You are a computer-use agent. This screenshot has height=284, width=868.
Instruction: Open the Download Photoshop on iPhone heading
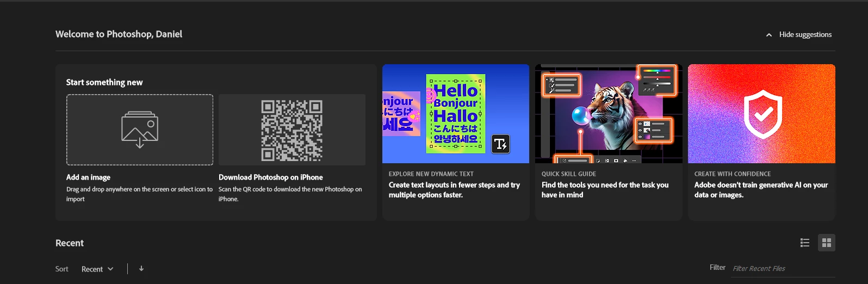click(x=271, y=177)
